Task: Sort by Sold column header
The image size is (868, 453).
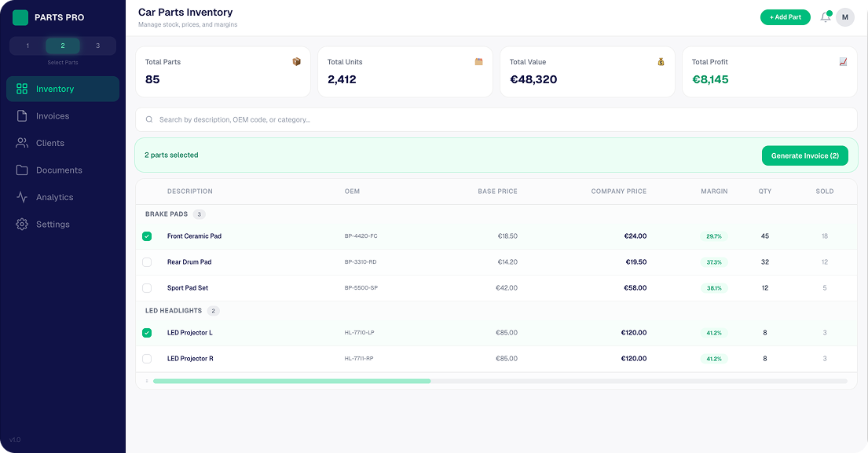Action: point(824,192)
